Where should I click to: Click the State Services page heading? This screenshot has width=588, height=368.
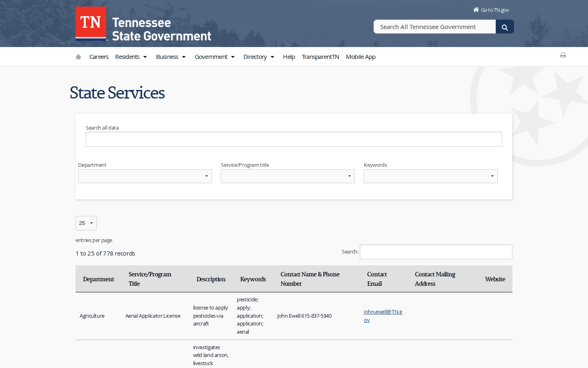[117, 93]
